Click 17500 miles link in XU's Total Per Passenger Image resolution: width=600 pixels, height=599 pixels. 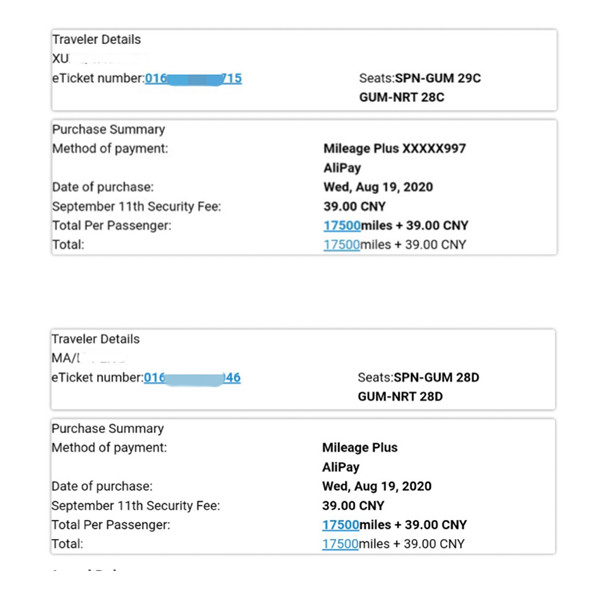pyautogui.click(x=341, y=226)
